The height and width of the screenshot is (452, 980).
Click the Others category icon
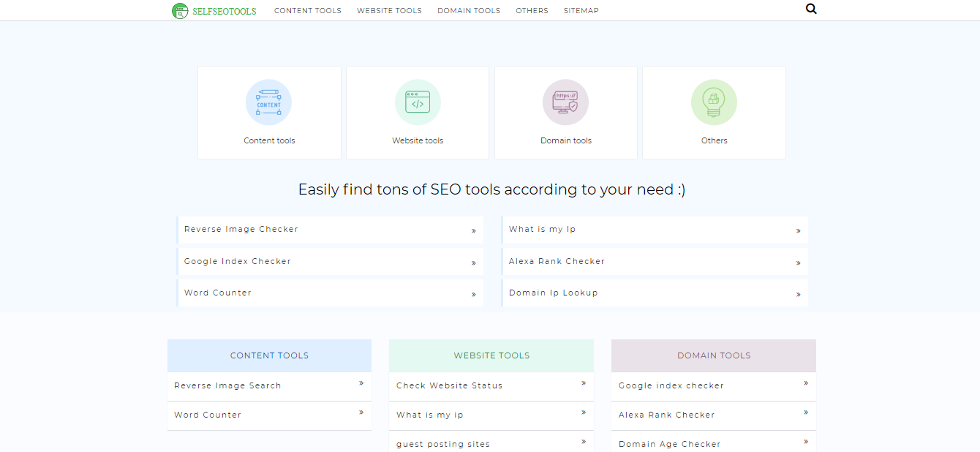(x=714, y=102)
